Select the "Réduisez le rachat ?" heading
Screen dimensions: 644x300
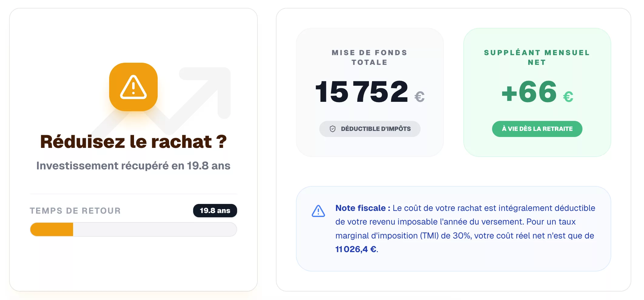133,142
